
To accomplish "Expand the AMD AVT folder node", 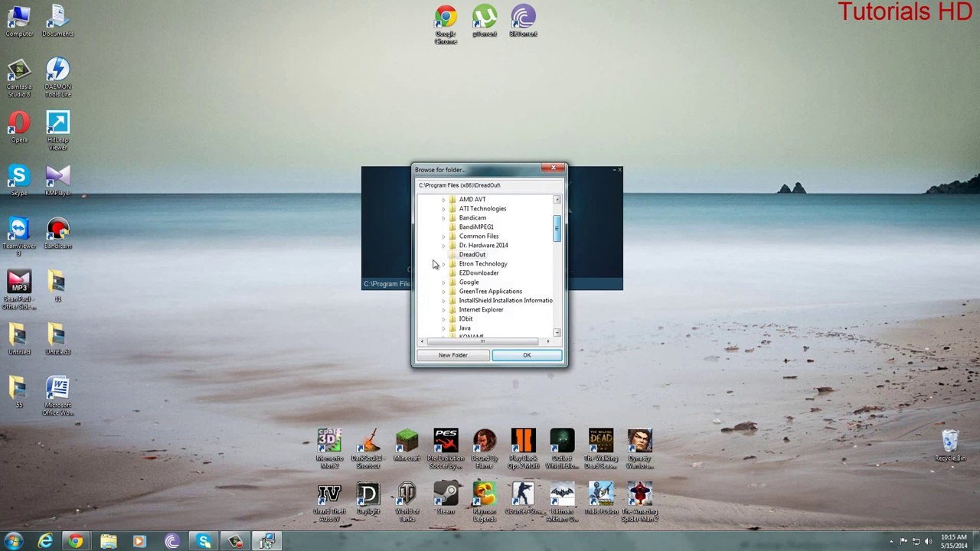I will pyautogui.click(x=443, y=200).
